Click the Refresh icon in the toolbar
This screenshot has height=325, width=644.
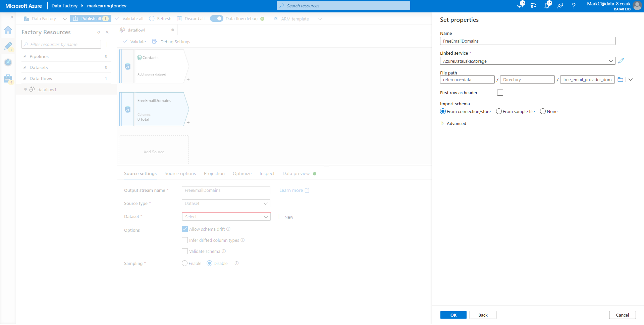(152, 18)
